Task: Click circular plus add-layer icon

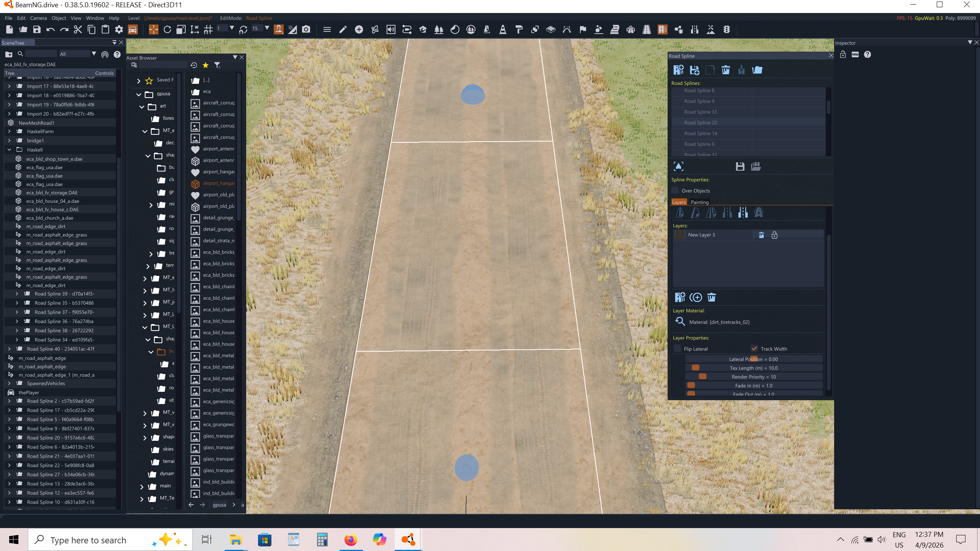Action: click(696, 297)
